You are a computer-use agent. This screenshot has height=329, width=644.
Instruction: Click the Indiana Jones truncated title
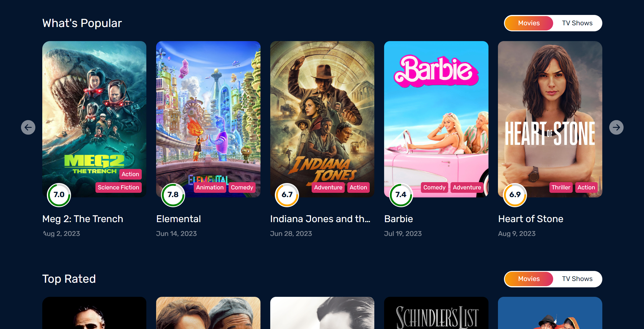[x=320, y=219]
